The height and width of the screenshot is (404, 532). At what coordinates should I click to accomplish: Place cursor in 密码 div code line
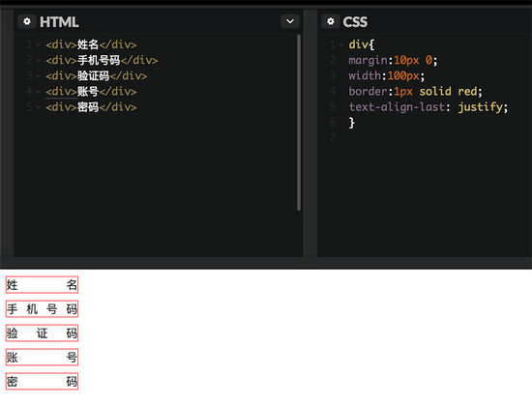coord(91,107)
